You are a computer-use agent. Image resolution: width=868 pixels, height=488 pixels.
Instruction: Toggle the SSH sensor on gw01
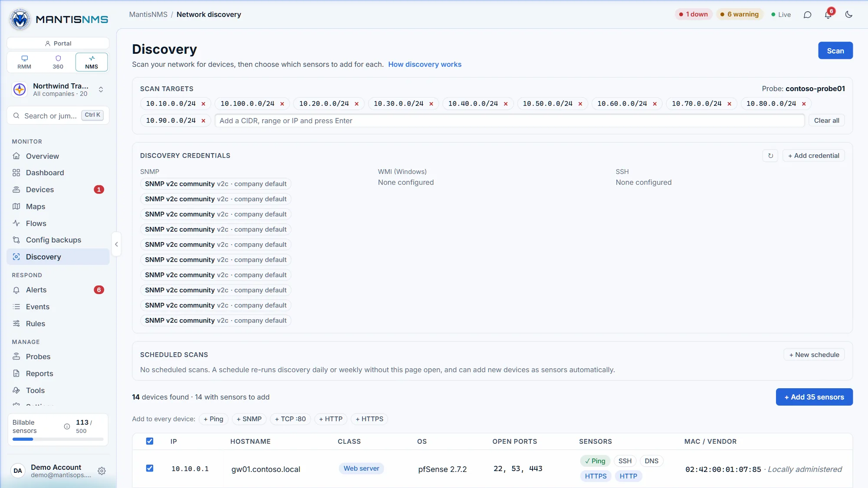pyautogui.click(x=625, y=461)
